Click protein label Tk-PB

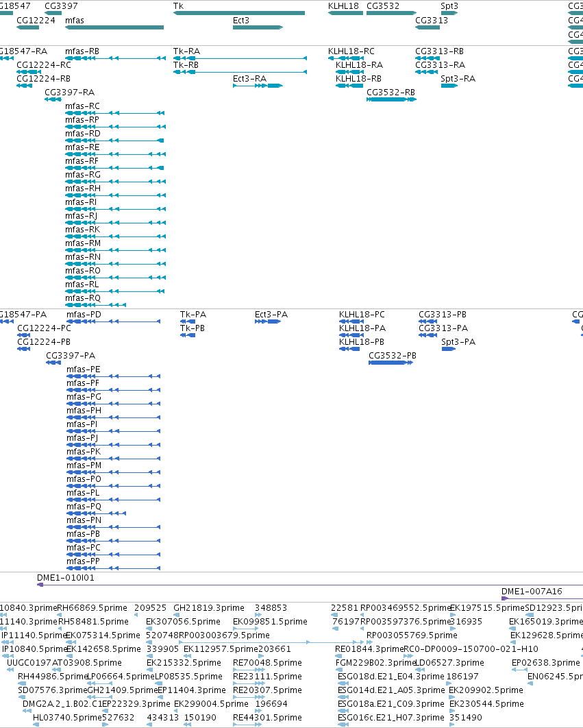[x=193, y=328]
